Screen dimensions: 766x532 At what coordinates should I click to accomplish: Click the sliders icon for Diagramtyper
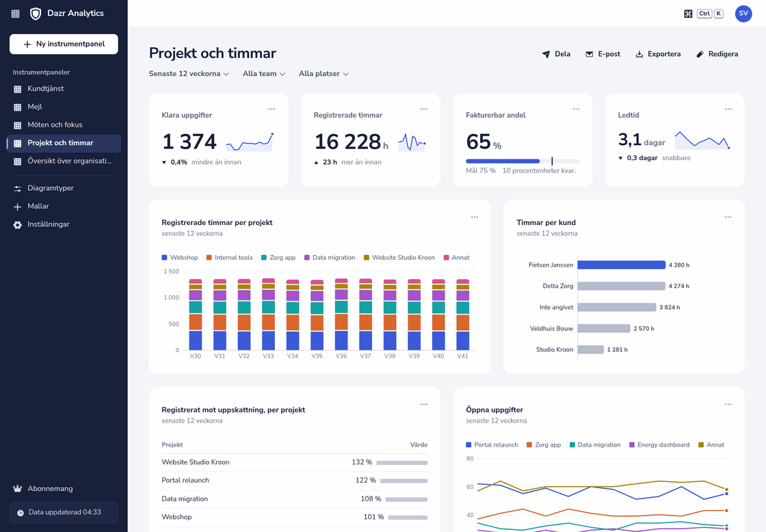click(x=18, y=189)
